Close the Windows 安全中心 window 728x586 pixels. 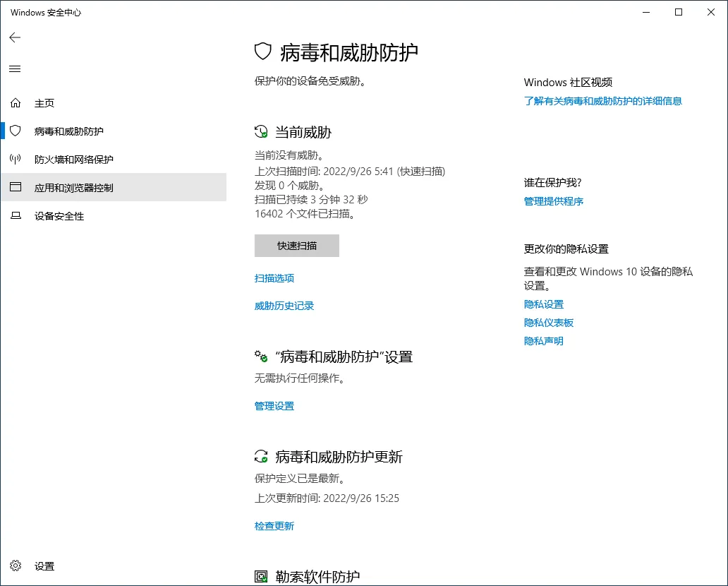[x=711, y=12]
